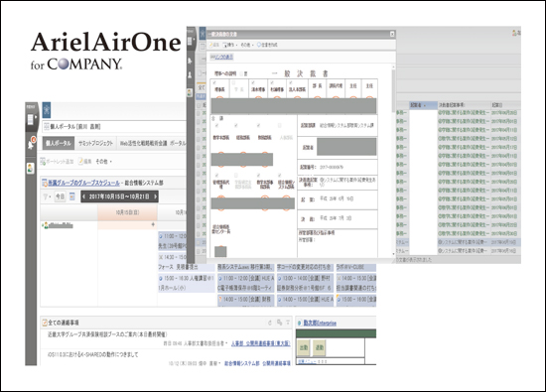Switch to the サミットプロジェクト tab

[x=95, y=143]
